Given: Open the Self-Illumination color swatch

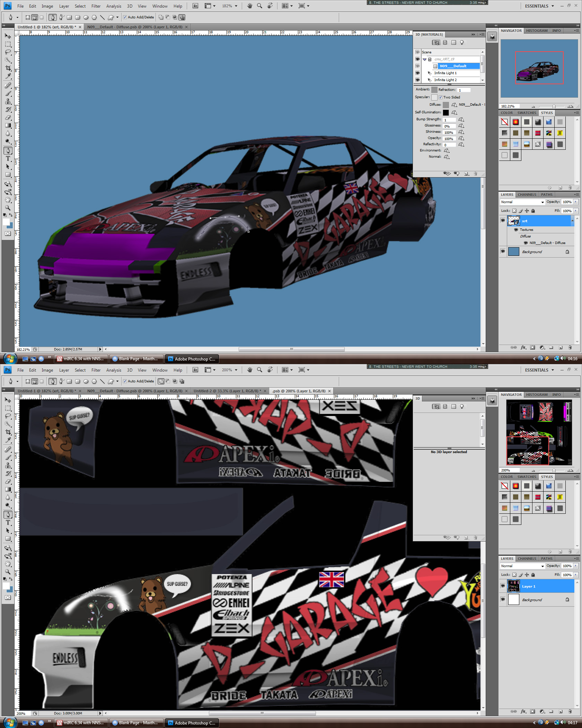Looking at the screenshot, I should (446, 112).
